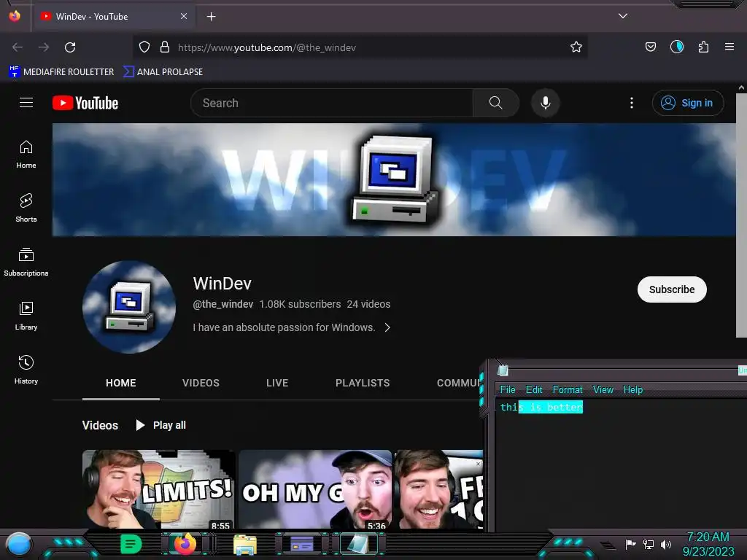Open YouTube settings three-dot menu

pyautogui.click(x=631, y=103)
